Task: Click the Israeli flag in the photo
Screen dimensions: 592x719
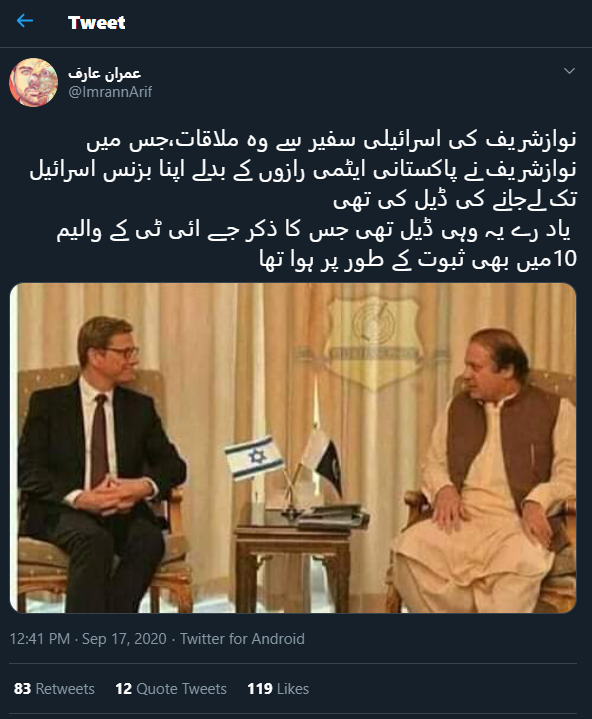Action: pyautogui.click(x=253, y=458)
